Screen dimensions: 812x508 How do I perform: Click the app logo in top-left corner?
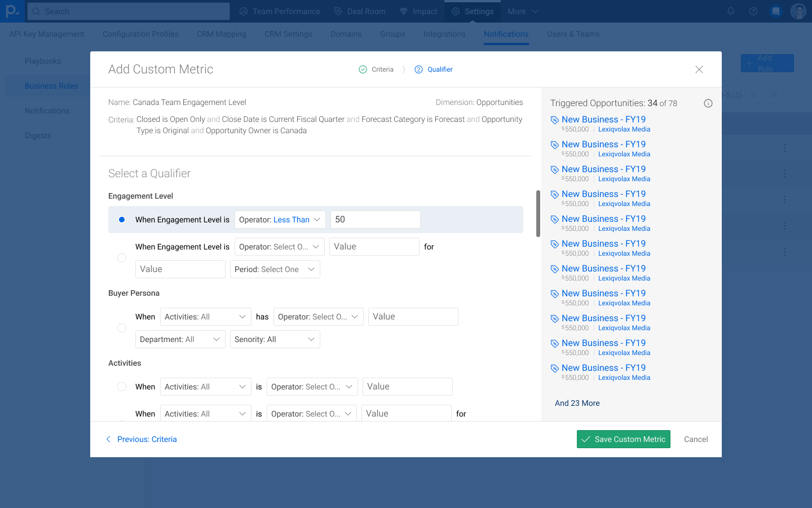pos(12,11)
